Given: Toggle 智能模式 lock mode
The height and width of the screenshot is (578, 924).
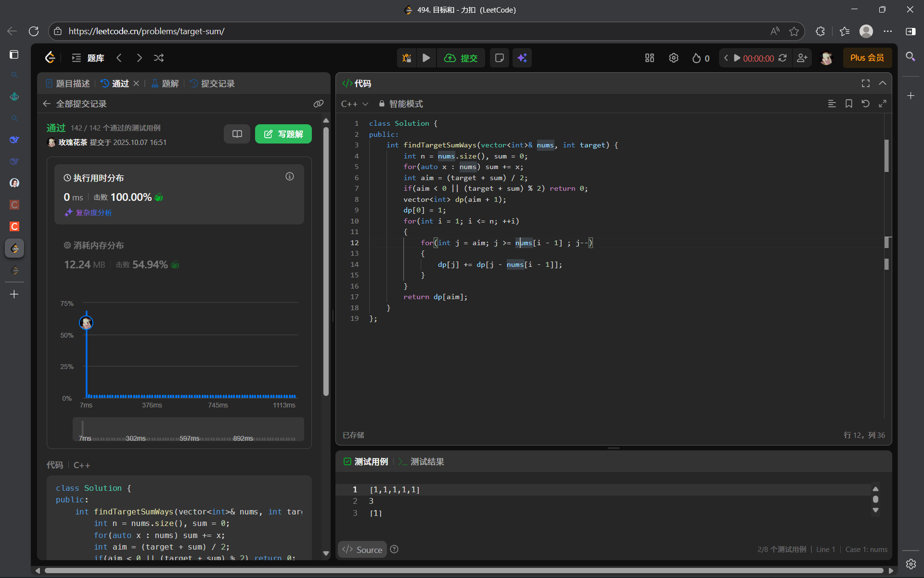Looking at the screenshot, I should (x=401, y=104).
